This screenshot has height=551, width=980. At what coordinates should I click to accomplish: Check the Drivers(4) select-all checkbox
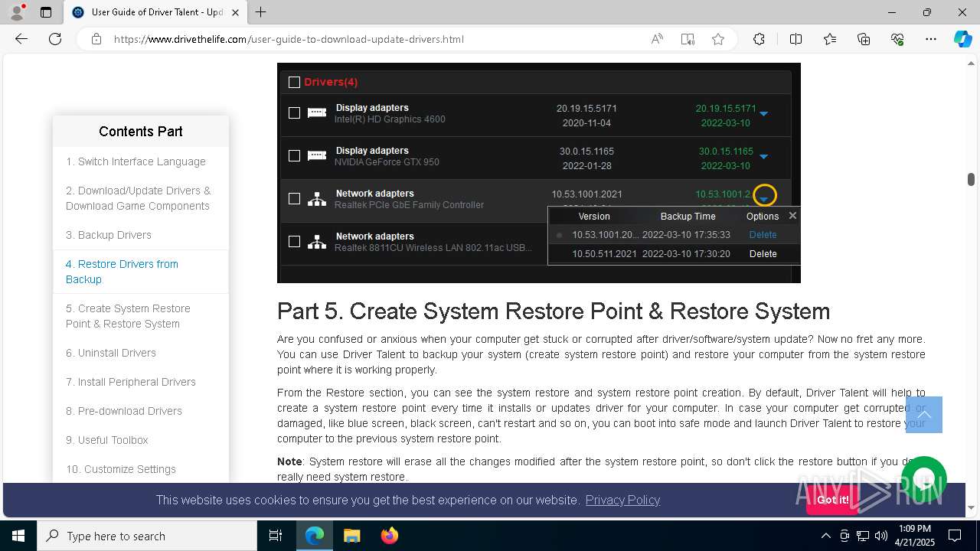294,82
